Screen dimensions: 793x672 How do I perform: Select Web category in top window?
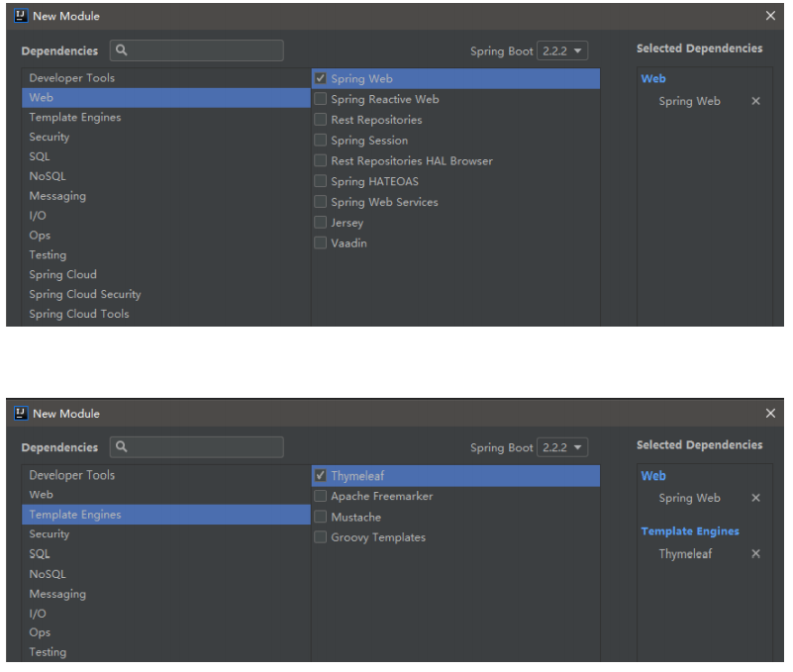click(166, 98)
